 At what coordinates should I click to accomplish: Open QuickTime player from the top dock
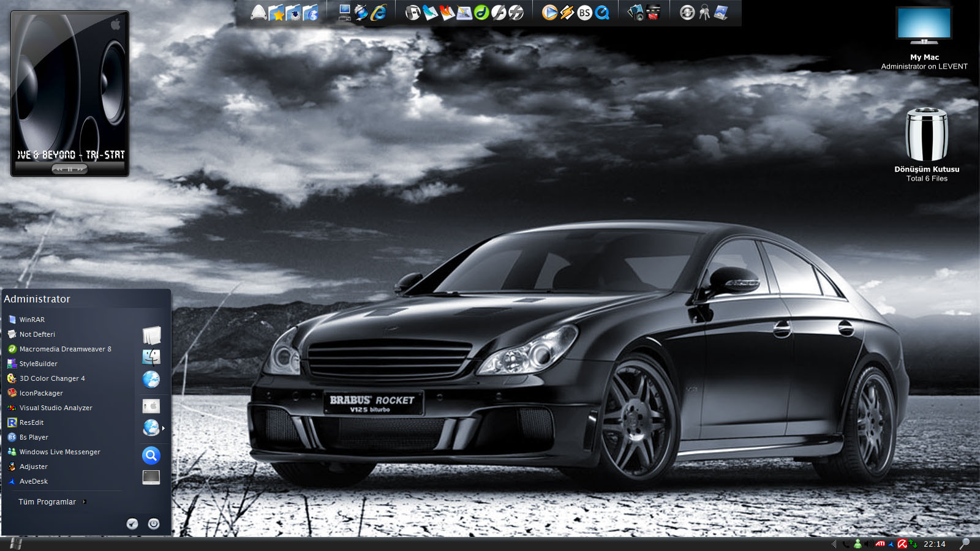click(602, 12)
